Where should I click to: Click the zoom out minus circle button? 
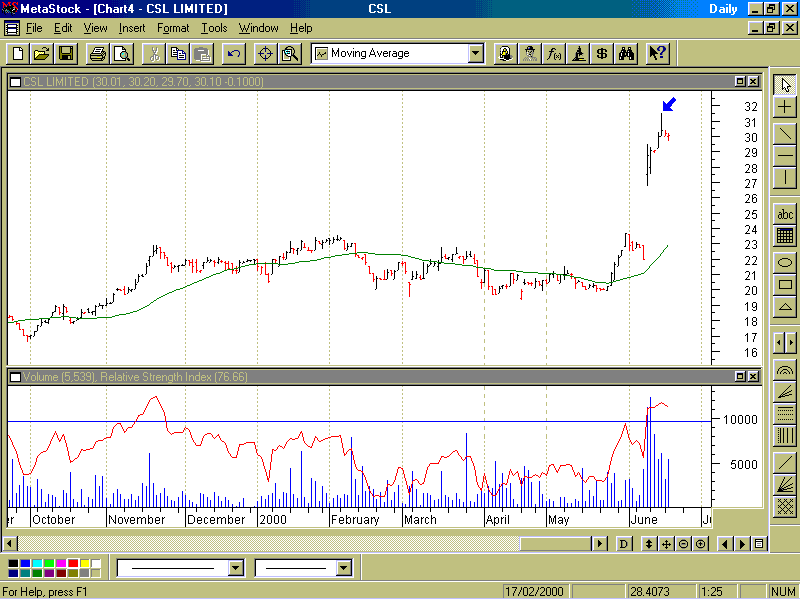coord(684,544)
